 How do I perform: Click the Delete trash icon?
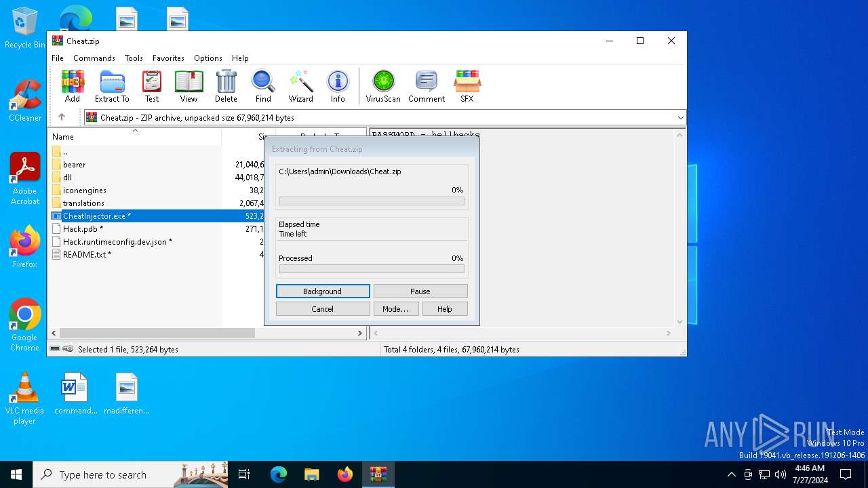[x=226, y=86]
